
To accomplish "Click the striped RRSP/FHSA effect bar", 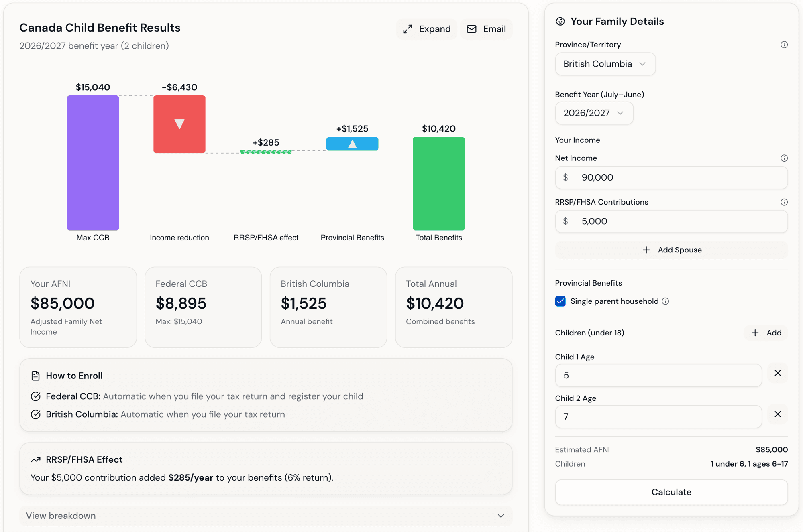I will pos(266,152).
